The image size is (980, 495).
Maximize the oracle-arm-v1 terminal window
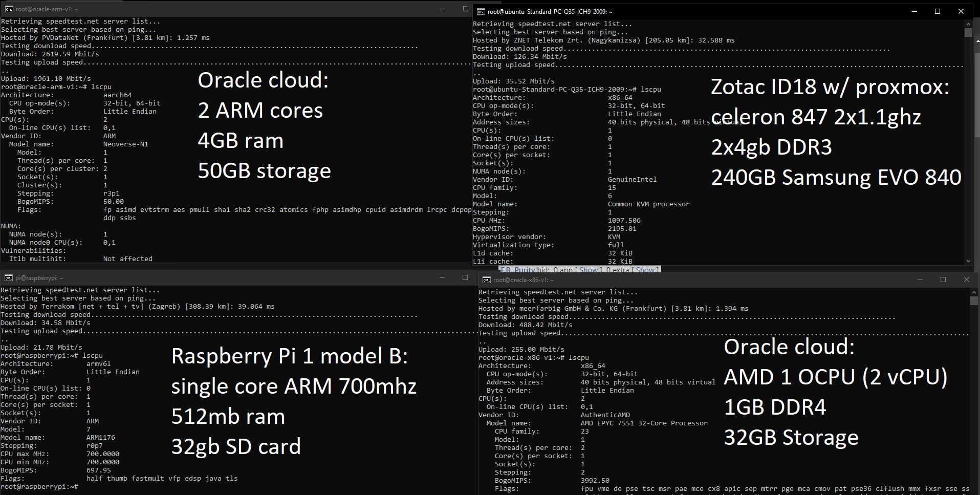465,9
